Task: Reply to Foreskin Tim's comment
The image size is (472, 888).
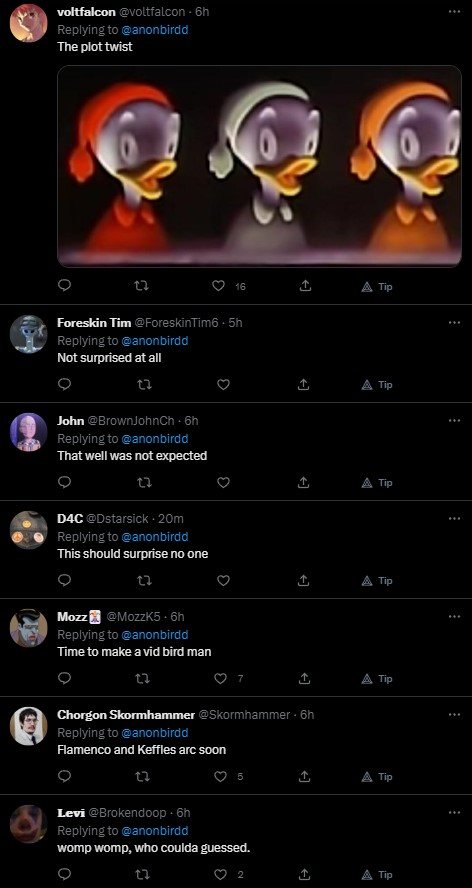Action: pos(65,384)
